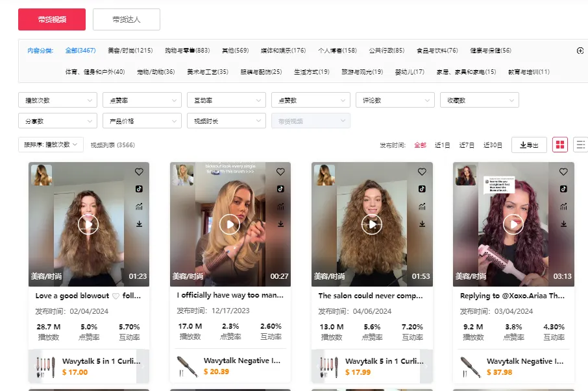Viewport: 588px width, 391px height.
Task: Open TikTok link on Replying to @Xoxo.Ariaa video
Action: [x=563, y=189]
